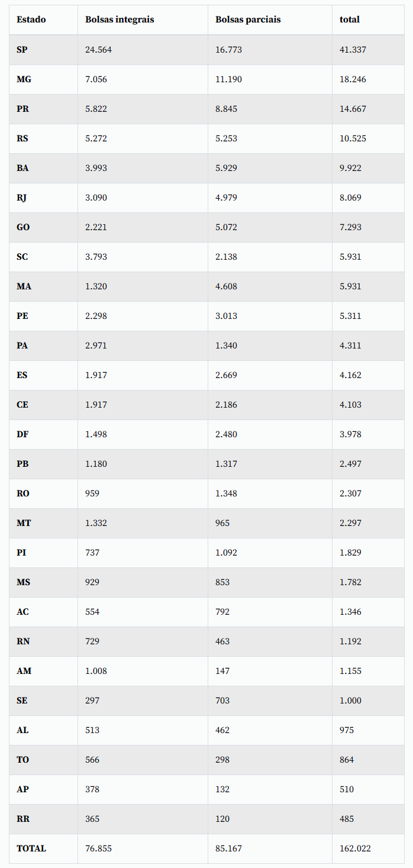The image size is (413, 868).
Task: Click the grand total 162.022
Action: (355, 848)
